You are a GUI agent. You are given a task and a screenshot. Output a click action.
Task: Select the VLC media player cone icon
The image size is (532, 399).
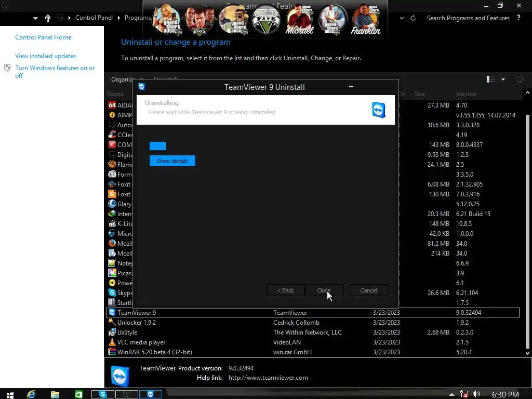(112, 342)
